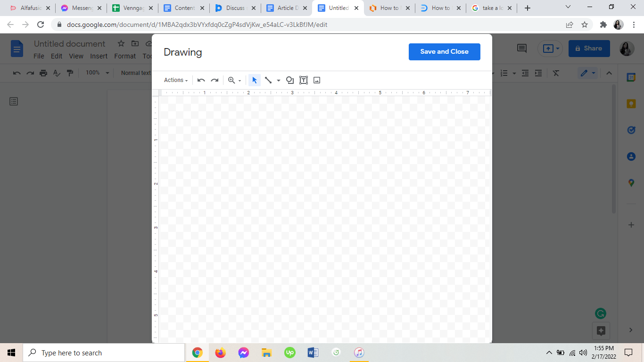Click the Zoom magnifier icon
The width and height of the screenshot is (644, 362).
tap(231, 80)
